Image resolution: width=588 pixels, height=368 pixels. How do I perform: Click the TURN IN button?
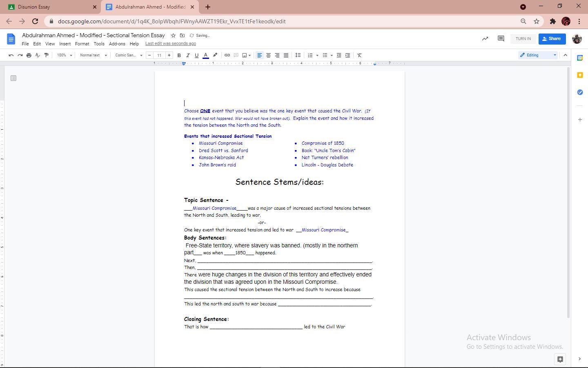tap(523, 39)
